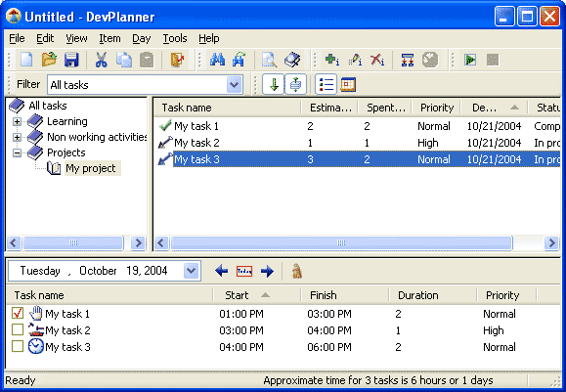The width and height of the screenshot is (566, 392).
Task: Edit item with the pencil icon
Action: click(355, 60)
